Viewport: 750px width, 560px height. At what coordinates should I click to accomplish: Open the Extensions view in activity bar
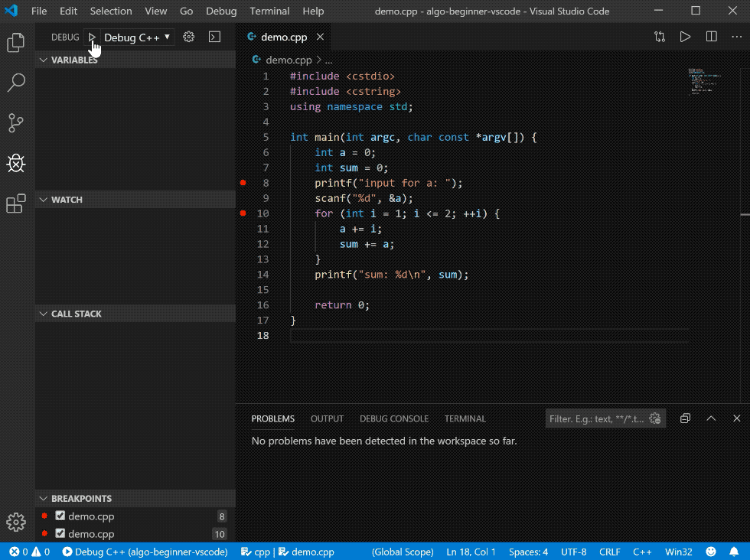point(16,203)
